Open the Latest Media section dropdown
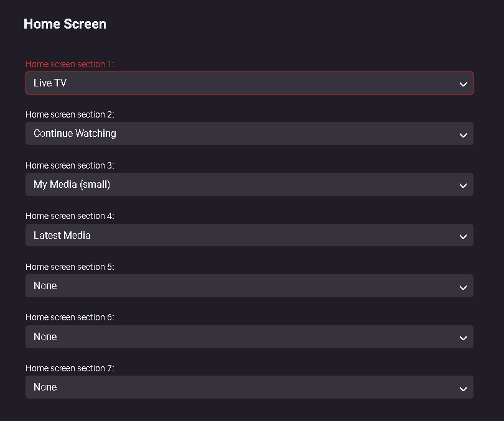504x421 pixels. tap(249, 236)
